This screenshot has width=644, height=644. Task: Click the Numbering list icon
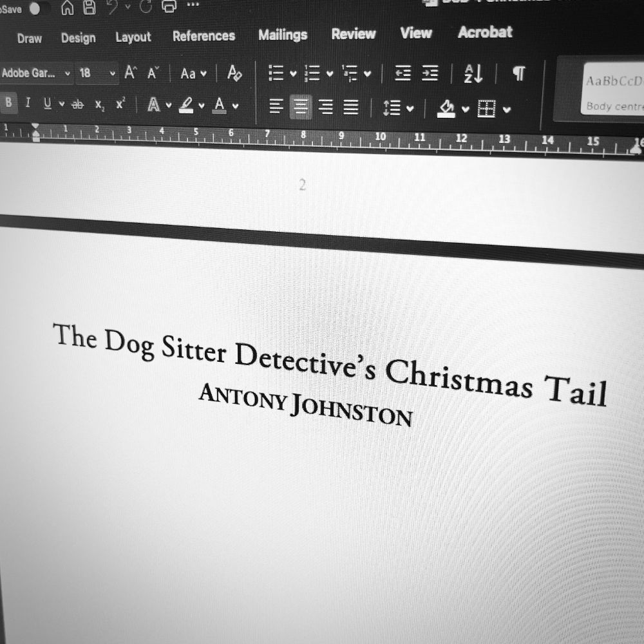coord(312,73)
